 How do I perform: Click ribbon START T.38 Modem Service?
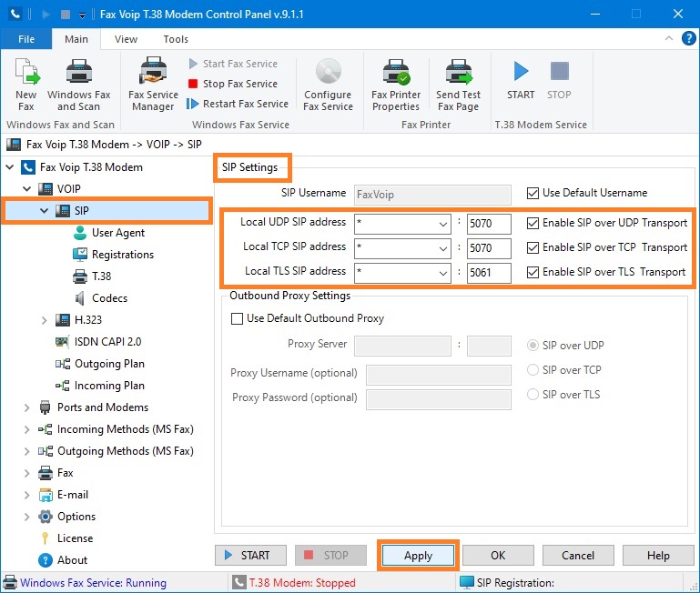521,80
